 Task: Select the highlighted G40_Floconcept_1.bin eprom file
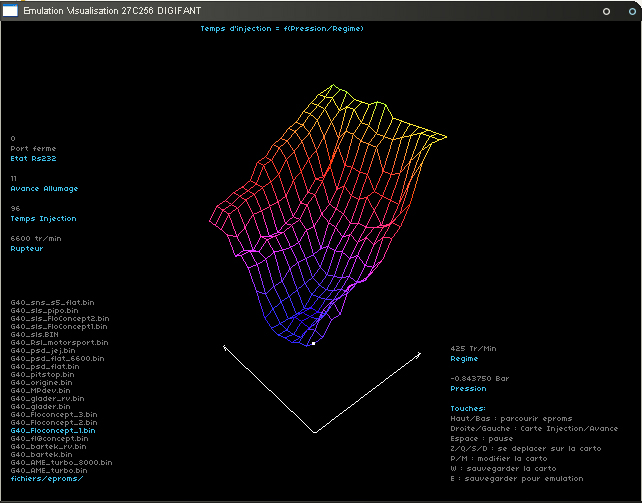click(x=52, y=430)
